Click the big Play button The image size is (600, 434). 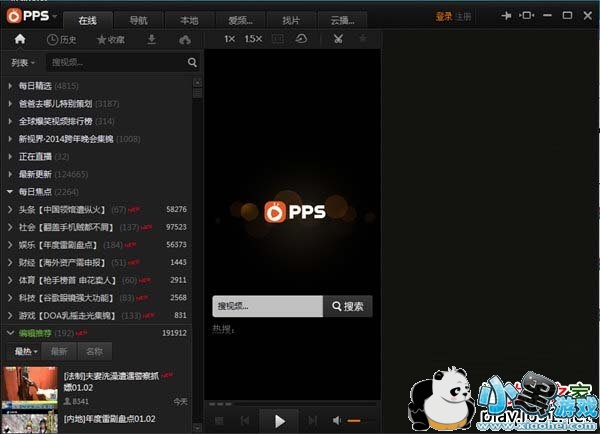pos(279,421)
